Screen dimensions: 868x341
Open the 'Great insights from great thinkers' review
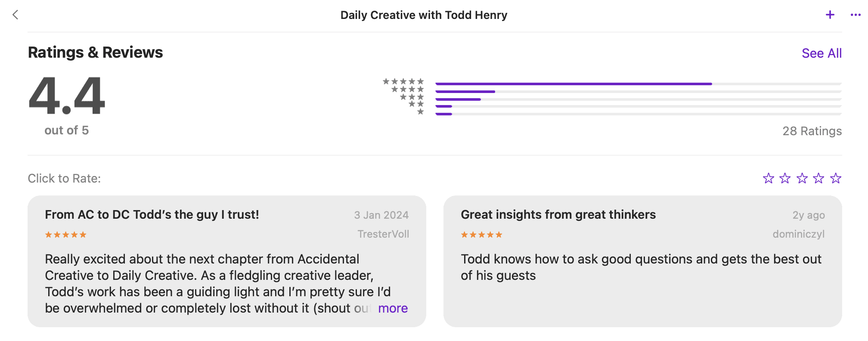click(x=558, y=215)
